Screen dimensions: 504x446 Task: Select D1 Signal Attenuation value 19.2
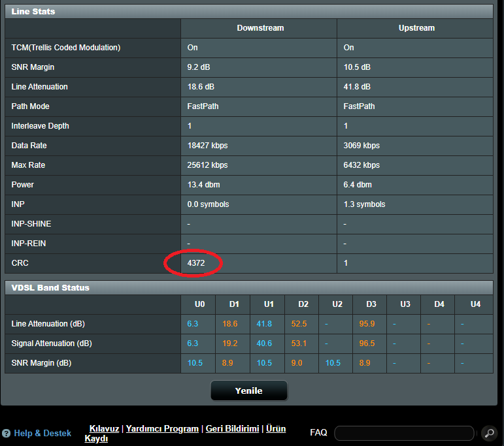(x=230, y=343)
